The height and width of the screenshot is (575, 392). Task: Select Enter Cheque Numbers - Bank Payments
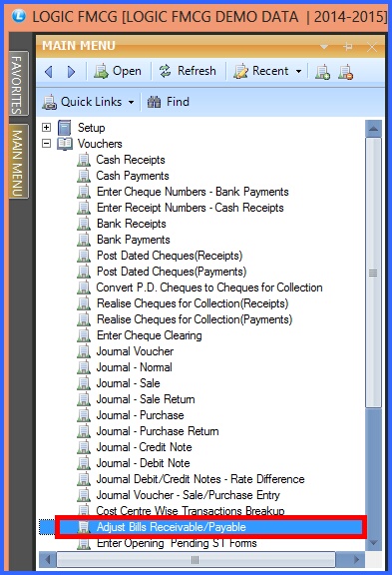193,192
